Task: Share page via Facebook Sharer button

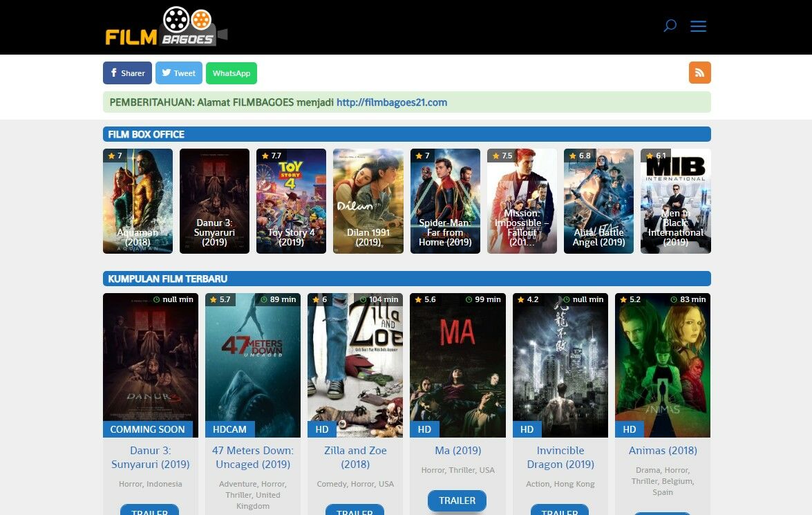Action: click(127, 73)
